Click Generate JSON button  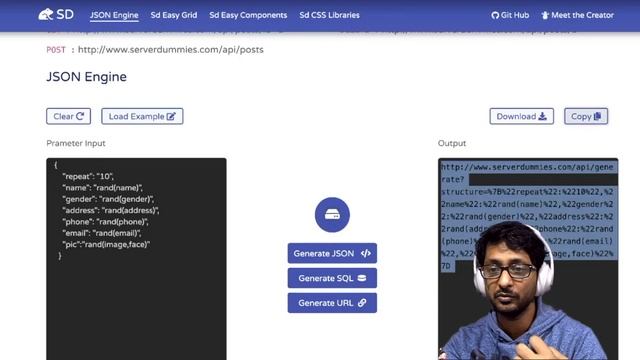(x=332, y=253)
